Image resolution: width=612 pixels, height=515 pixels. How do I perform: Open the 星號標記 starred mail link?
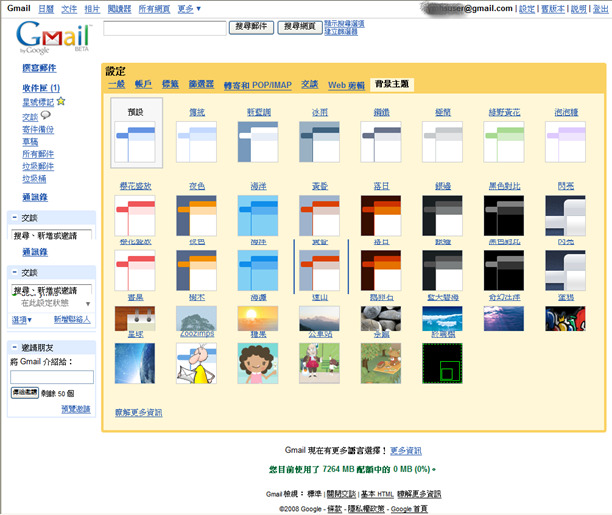[38, 102]
